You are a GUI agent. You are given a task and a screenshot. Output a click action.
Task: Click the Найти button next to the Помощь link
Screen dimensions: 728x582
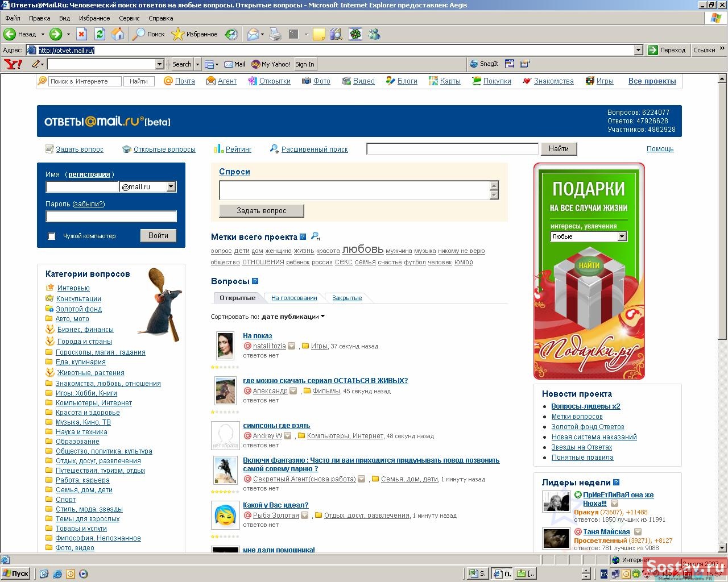[x=559, y=149]
